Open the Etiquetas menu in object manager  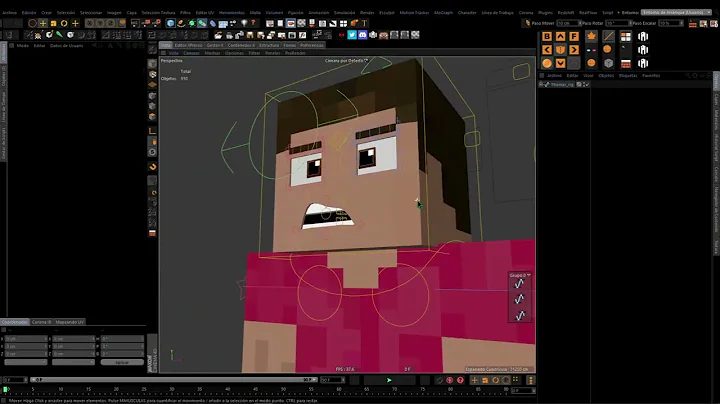[x=628, y=75]
